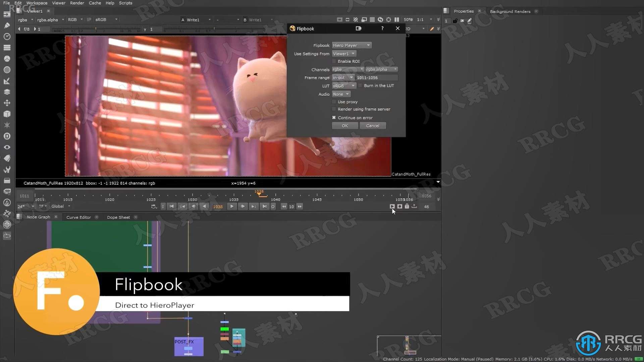644x362 pixels.
Task: Click the Flipbook dialog float panel icon
Action: click(x=359, y=28)
